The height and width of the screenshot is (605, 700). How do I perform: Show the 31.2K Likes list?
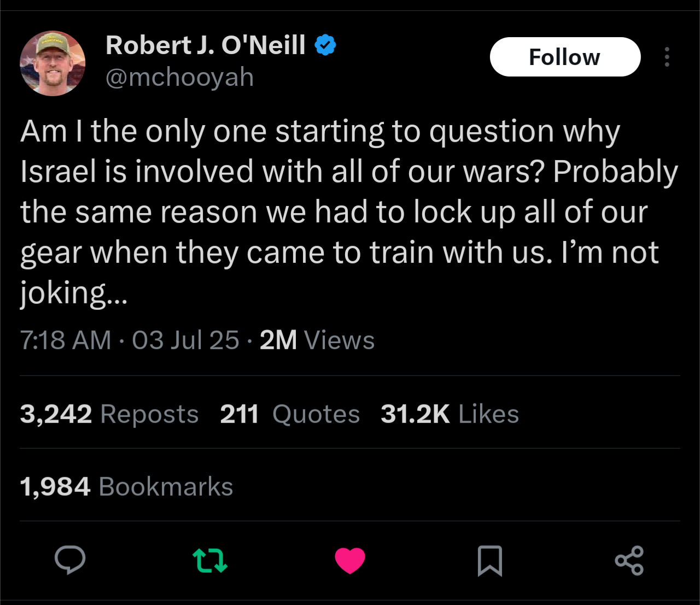[450, 414]
